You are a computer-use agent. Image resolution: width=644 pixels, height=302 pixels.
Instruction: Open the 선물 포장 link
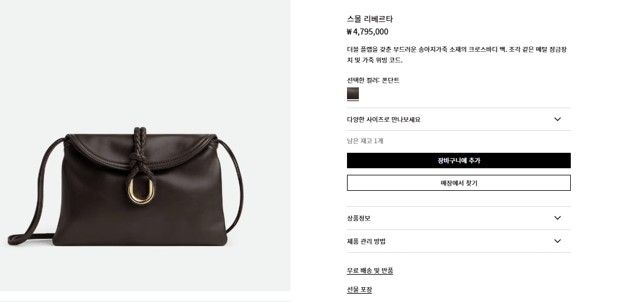point(359,290)
